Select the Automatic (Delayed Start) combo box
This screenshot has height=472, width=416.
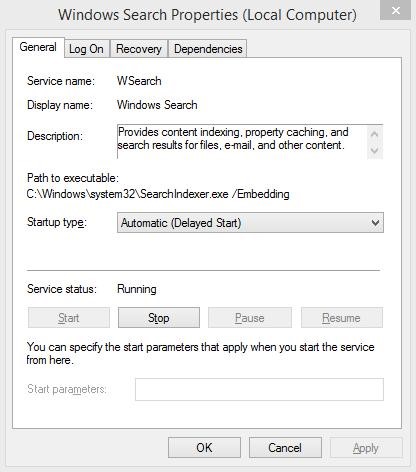coord(250,223)
